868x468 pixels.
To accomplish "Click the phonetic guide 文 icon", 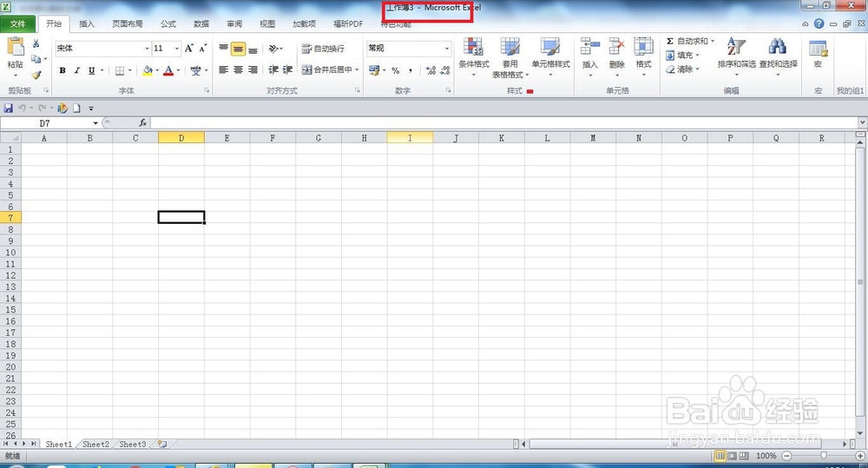I will [195, 70].
